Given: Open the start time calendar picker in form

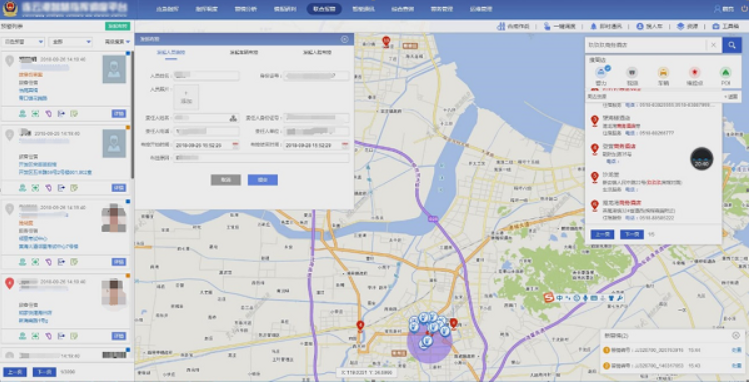Looking at the screenshot, I should point(235,145).
